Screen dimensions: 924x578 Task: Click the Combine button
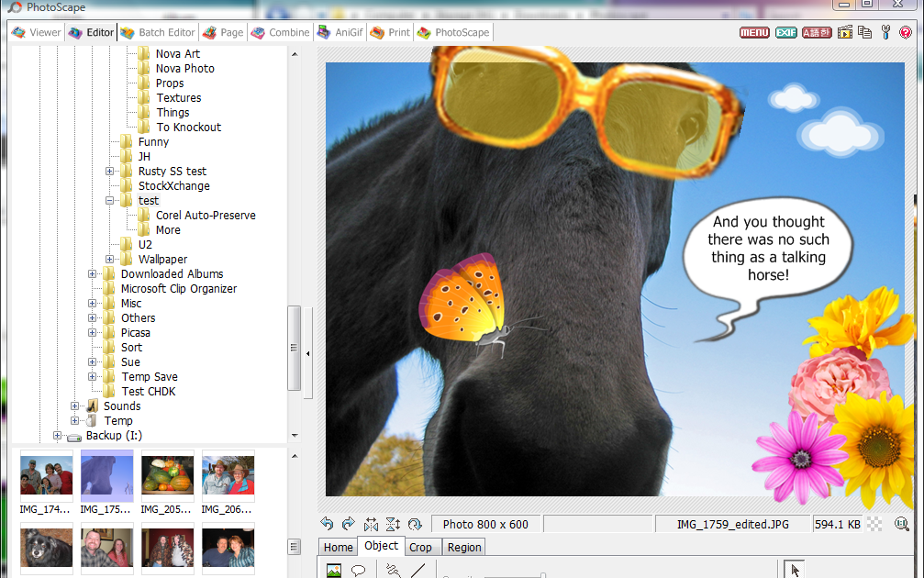click(280, 32)
